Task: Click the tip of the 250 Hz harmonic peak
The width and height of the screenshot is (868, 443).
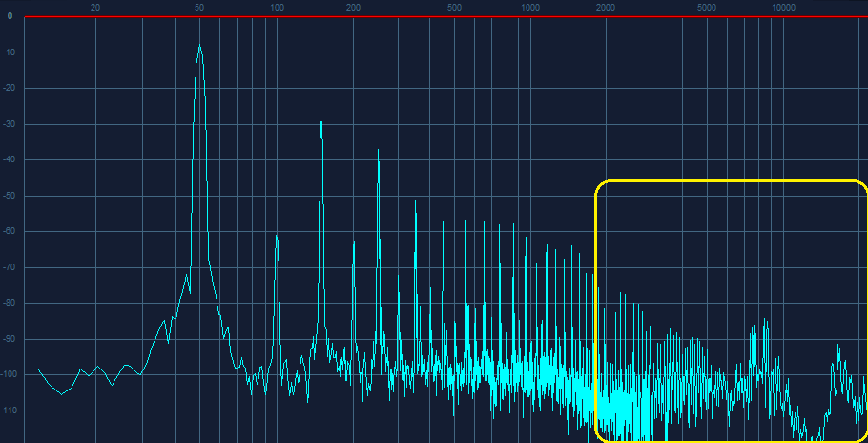Action: 378,150
